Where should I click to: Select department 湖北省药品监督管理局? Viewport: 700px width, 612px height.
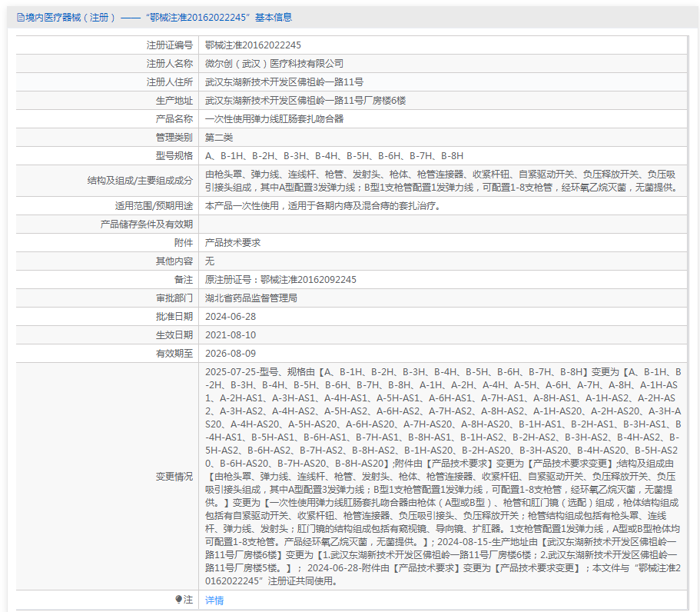(x=251, y=298)
